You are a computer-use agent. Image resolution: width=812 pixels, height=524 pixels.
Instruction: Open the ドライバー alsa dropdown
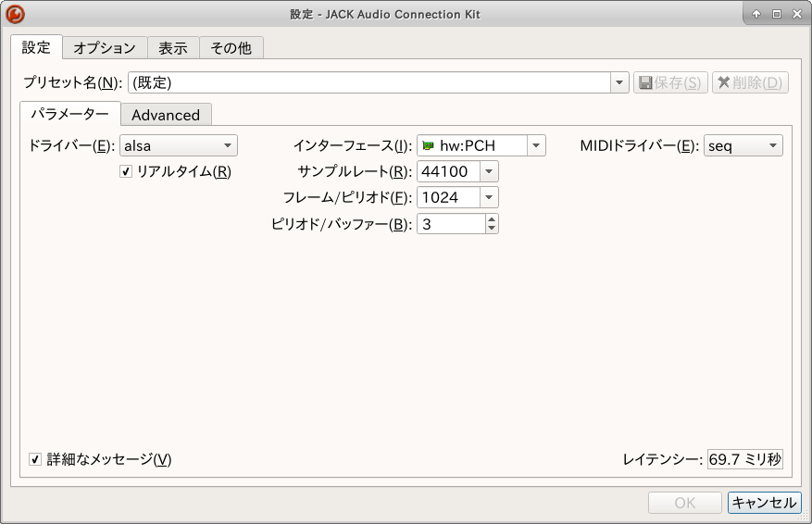[x=179, y=145]
